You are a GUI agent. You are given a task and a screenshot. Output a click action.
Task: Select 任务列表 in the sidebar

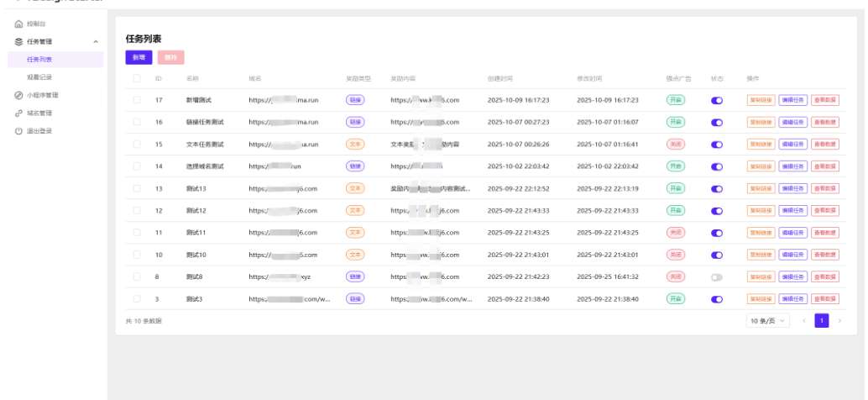pos(39,60)
